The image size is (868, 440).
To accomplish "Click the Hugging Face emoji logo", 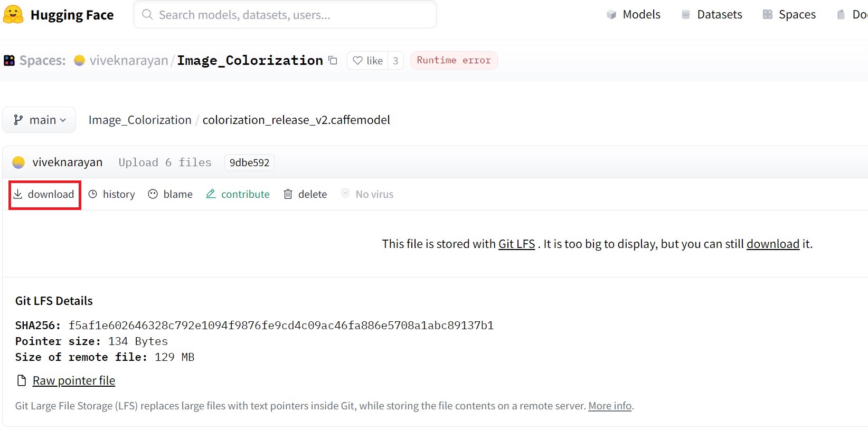I will [x=13, y=15].
